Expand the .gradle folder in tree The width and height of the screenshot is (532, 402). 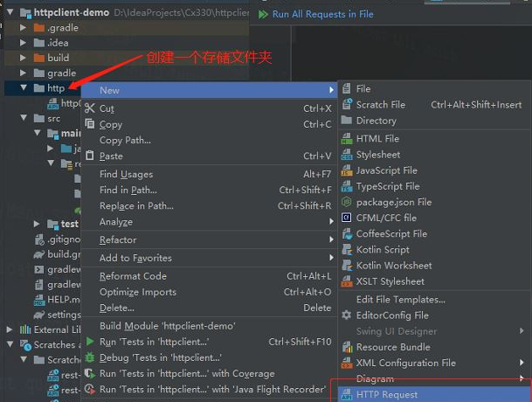click(23, 28)
